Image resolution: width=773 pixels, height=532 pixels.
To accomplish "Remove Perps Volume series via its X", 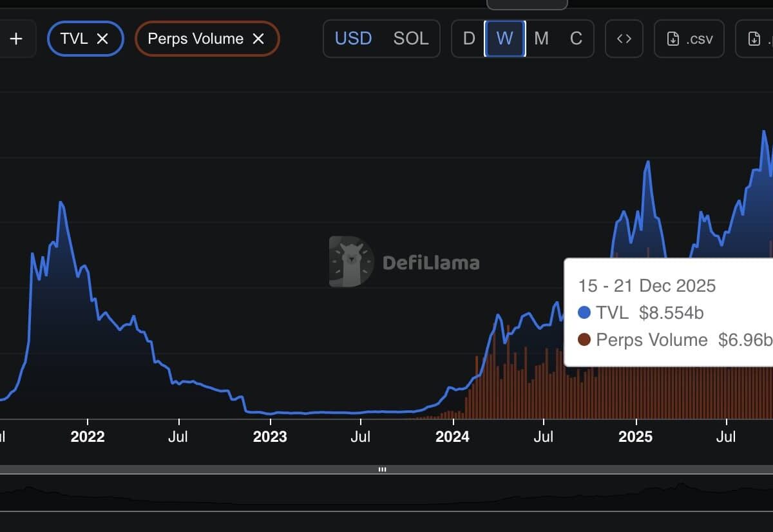I will 258,39.
